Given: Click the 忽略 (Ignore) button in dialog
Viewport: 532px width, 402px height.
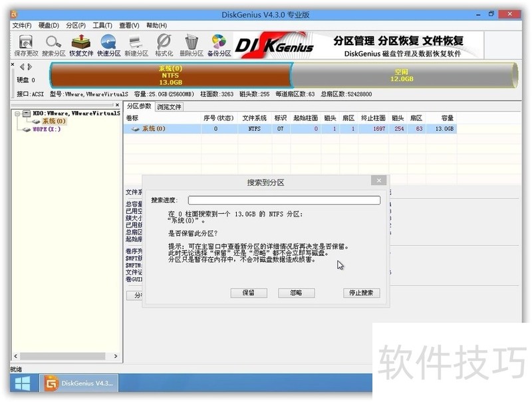Looking at the screenshot, I should click(x=296, y=293).
